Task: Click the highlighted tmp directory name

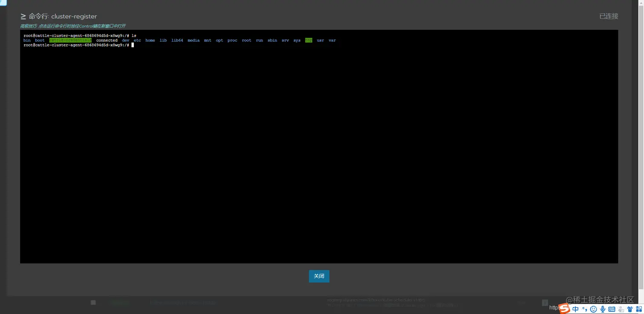Action: pyautogui.click(x=308, y=40)
